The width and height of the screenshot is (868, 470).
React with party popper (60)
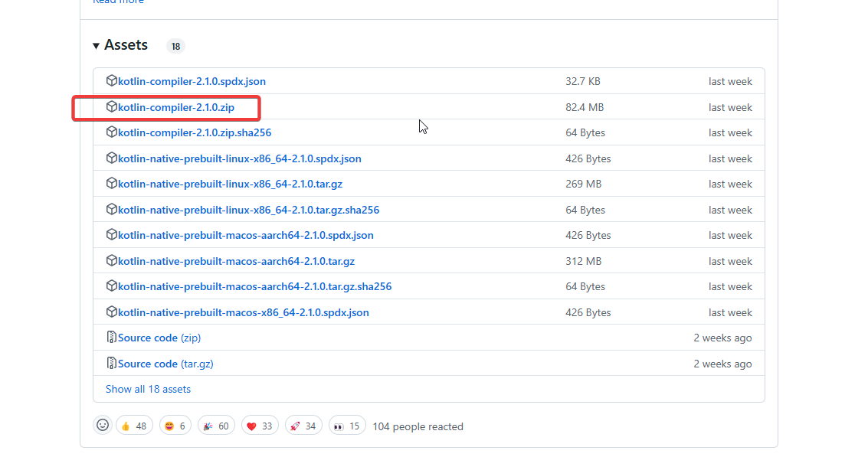216,426
